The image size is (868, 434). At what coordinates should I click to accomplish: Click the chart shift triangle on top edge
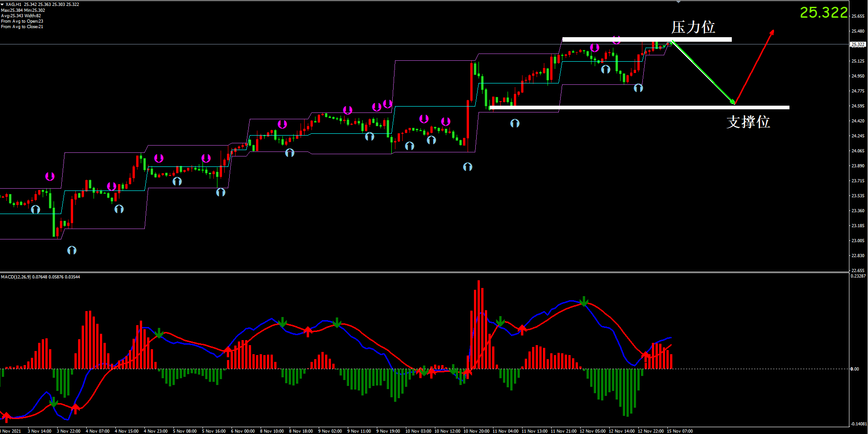[x=678, y=2]
